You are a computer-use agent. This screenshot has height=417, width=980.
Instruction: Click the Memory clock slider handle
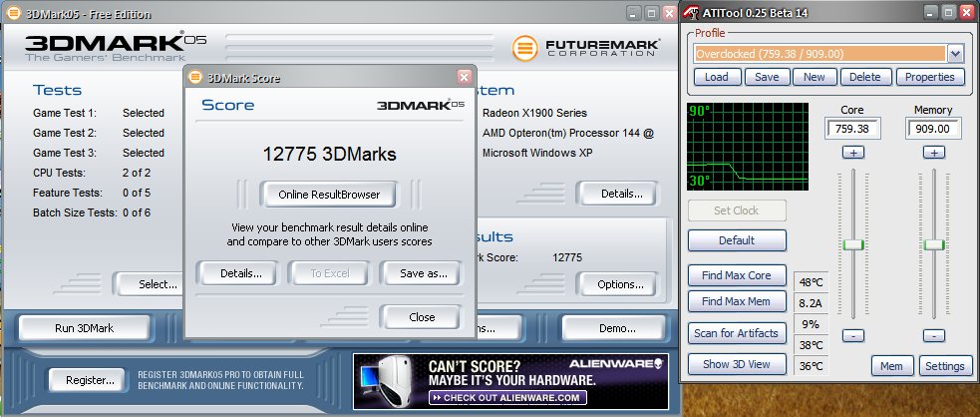click(934, 244)
